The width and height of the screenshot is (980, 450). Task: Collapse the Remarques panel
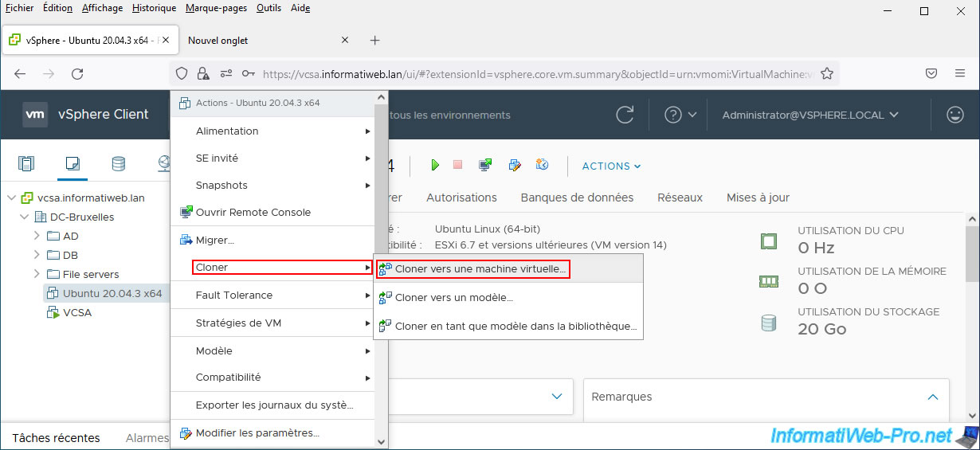pos(933,396)
